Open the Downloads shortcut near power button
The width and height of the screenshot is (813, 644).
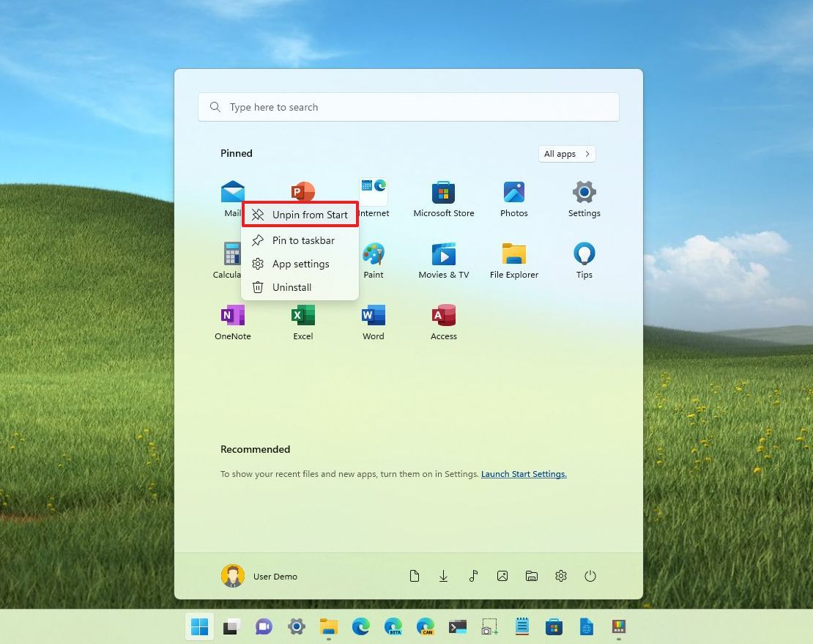pos(444,576)
